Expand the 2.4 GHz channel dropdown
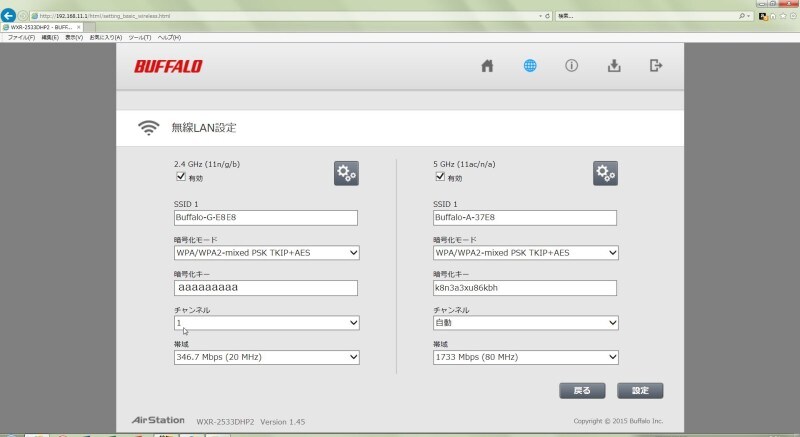 pyautogui.click(x=266, y=323)
